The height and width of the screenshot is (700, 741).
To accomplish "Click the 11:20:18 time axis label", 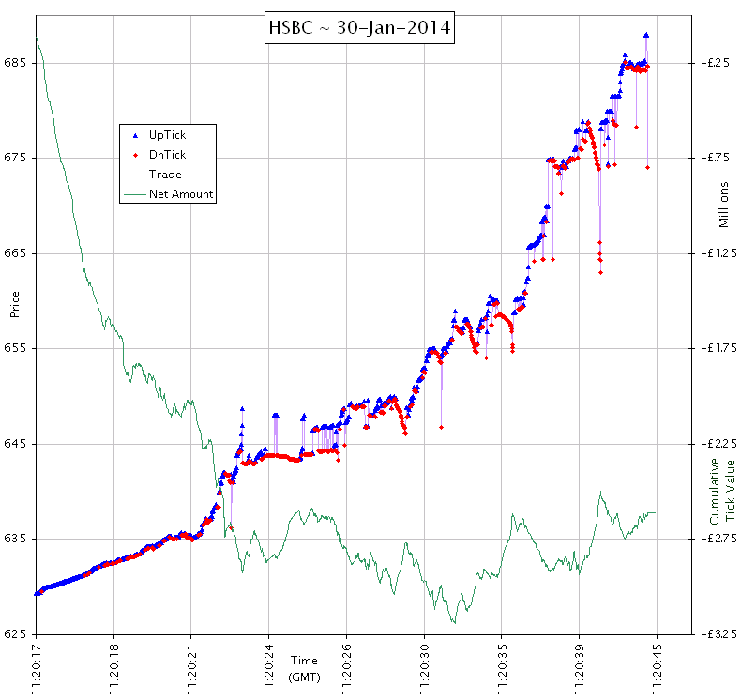I will click(113, 669).
